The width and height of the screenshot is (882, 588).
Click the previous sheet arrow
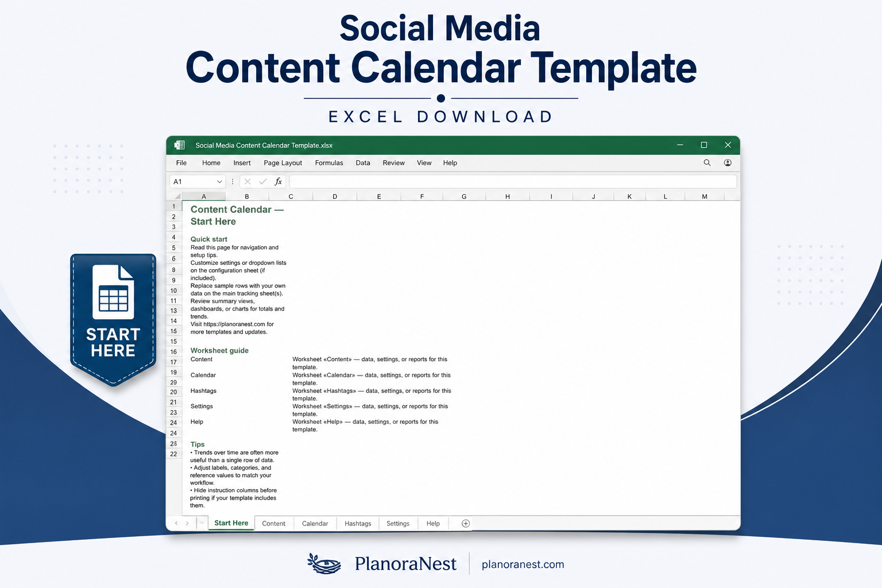(x=176, y=523)
